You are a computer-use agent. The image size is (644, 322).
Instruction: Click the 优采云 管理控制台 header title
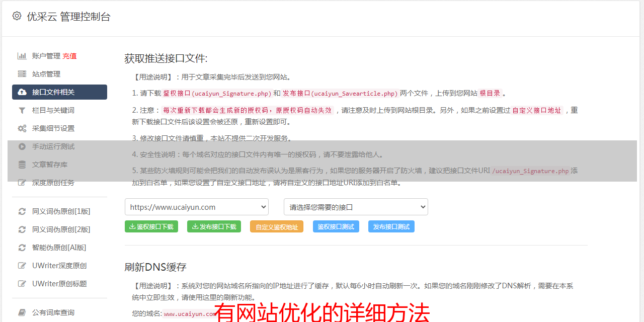tap(68, 17)
